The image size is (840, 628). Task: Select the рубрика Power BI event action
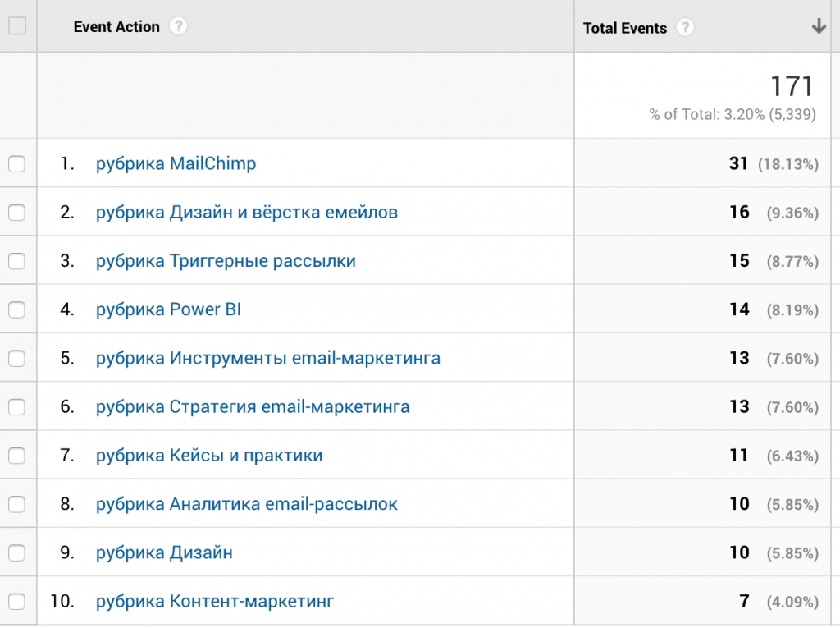[x=168, y=309]
